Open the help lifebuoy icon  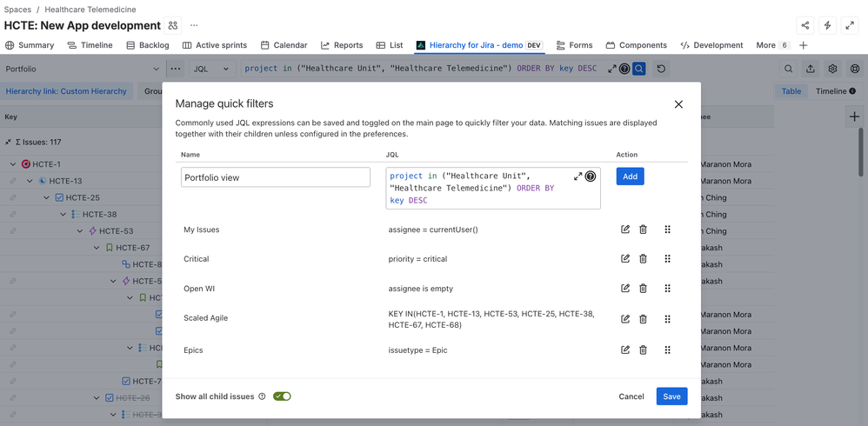click(855, 70)
